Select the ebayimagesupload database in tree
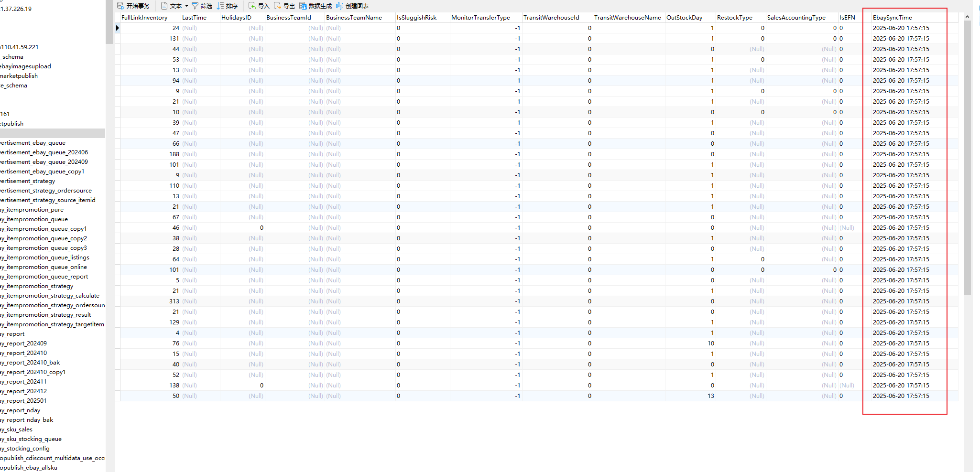 coord(25,66)
